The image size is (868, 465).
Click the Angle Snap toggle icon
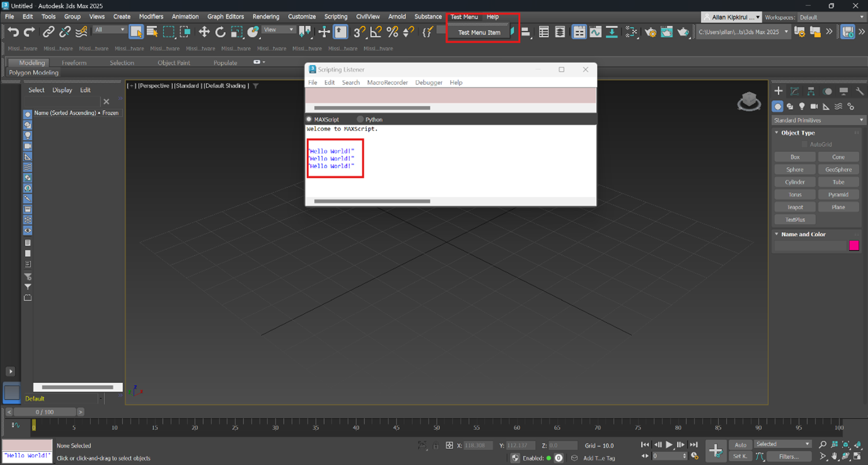376,32
